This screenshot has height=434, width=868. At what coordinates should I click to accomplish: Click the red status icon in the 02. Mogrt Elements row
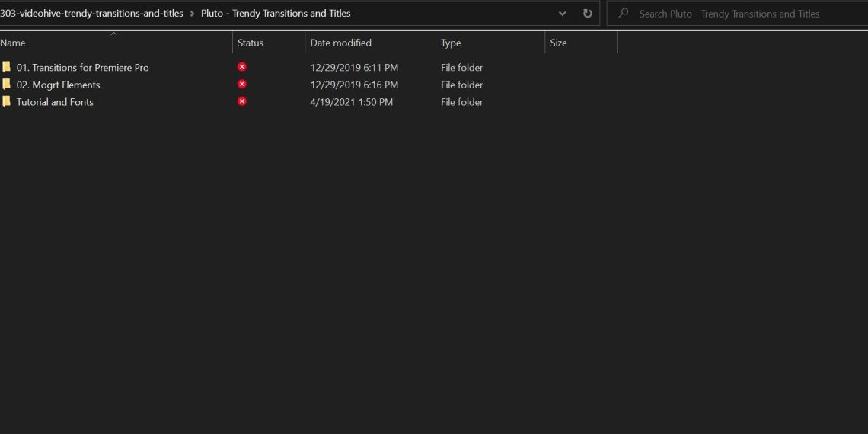(242, 84)
